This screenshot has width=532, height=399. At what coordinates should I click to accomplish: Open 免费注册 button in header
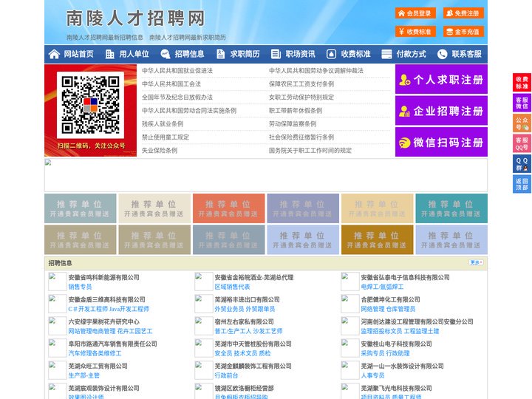pyautogui.click(x=463, y=13)
